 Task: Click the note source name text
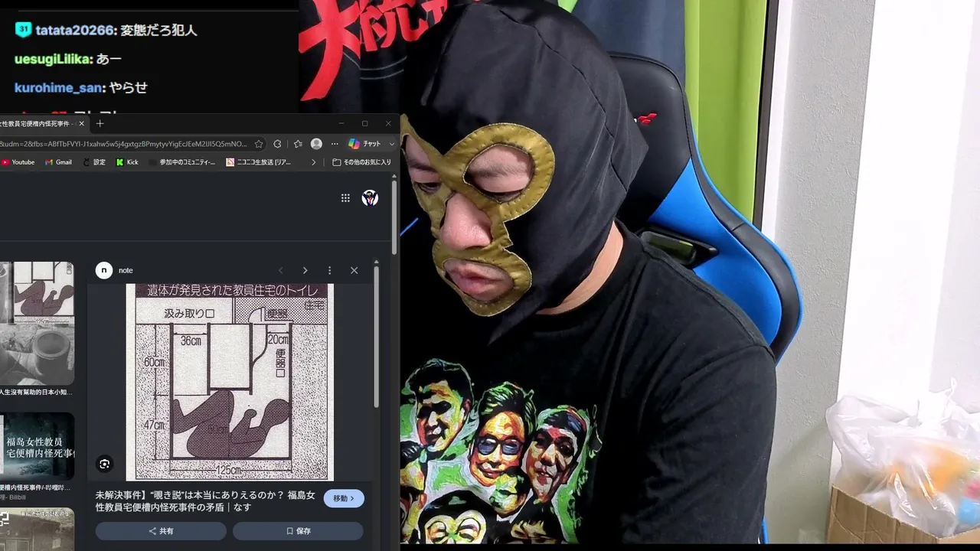point(126,270)
